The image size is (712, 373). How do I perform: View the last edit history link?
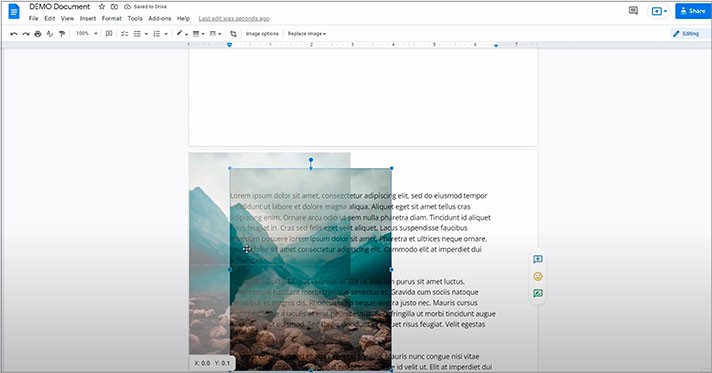234,19
